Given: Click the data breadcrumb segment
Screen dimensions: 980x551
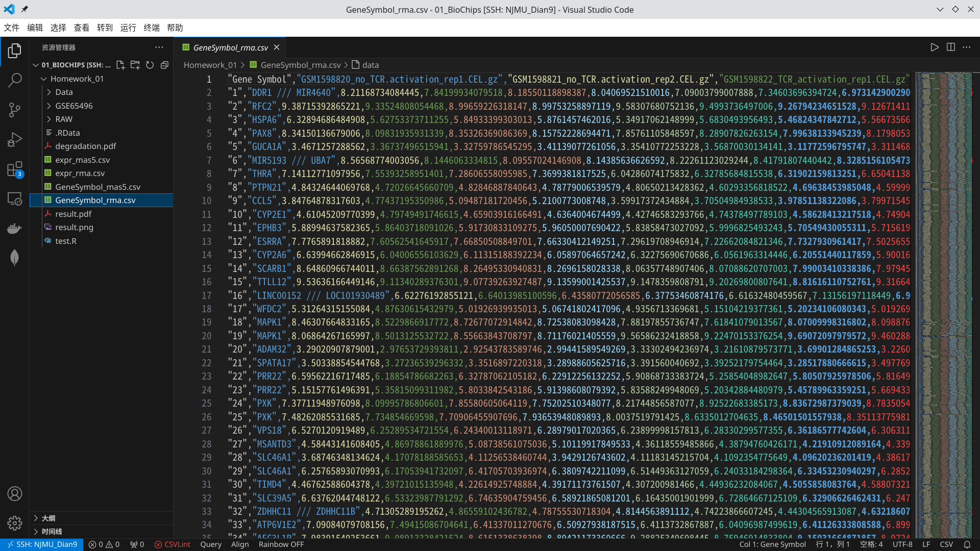Looking at the screenshot, I should [365, 65].
